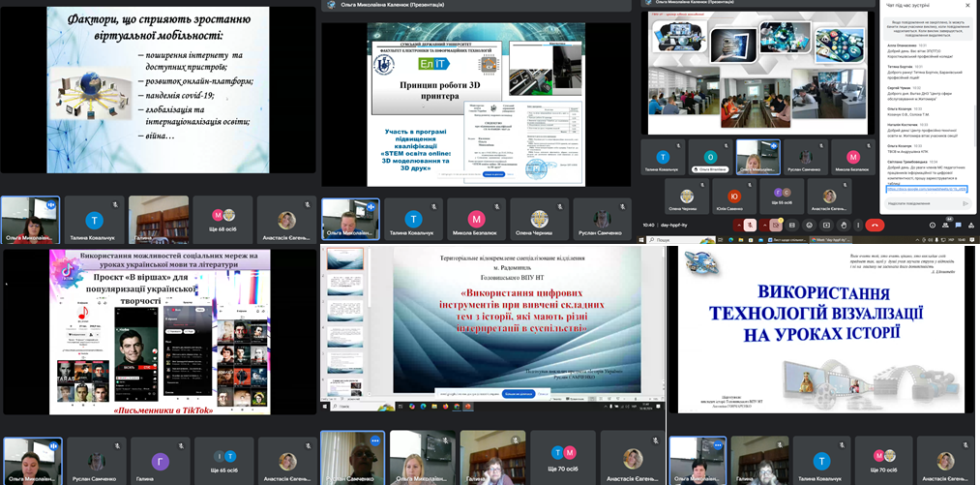980x485 pixels.
Task: Expand audio settings arrow beside the microphone
Action: tap(738, 225)
